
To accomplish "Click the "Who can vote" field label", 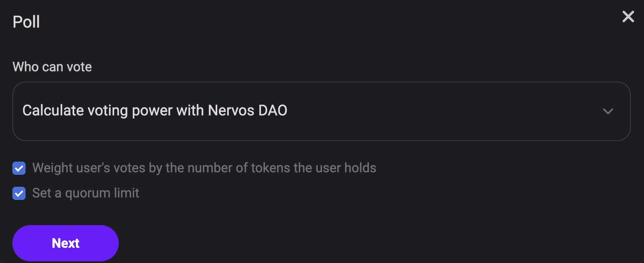I will [52, 67].
